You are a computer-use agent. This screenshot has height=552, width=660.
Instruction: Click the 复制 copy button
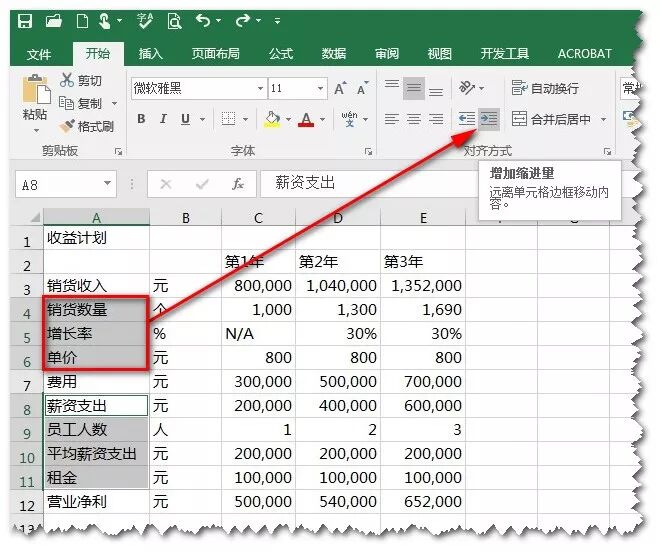pyautogui.click(x=81, y=103)
